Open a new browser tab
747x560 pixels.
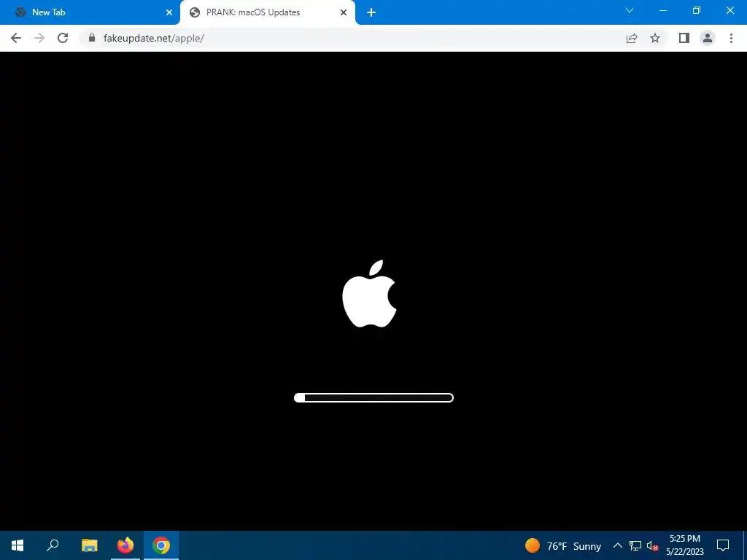click(x=371, y=12)
